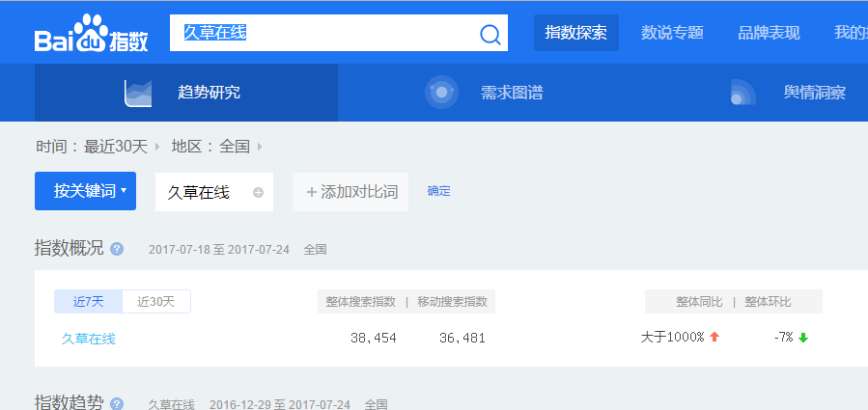
Task: Select the 整体搜索指数 option
Action: pos(360,302)
